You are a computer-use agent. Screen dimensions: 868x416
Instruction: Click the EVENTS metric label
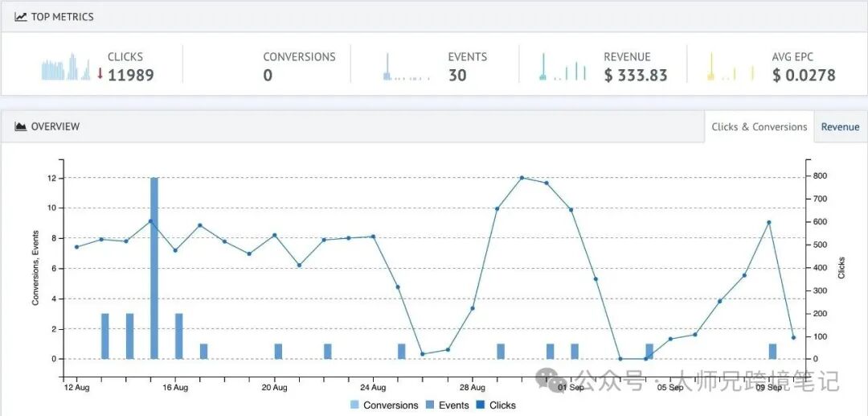point(468,57)
